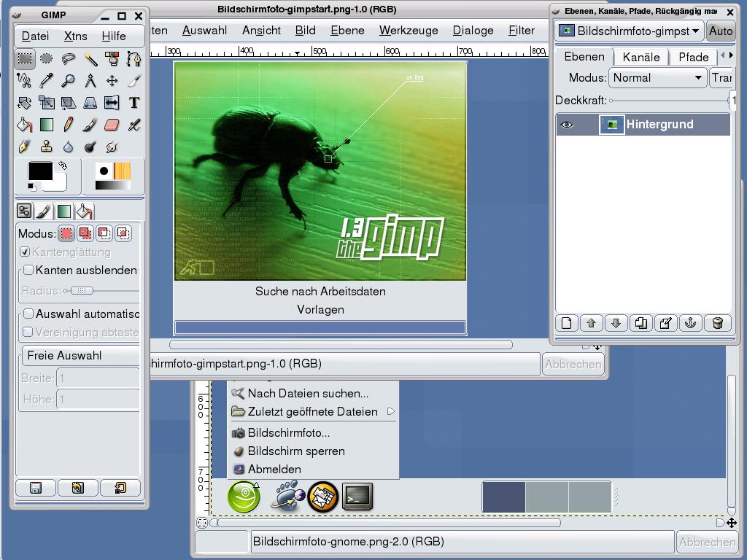Switch to the Pfade tab
The height and width of the screenshot is (560, 747).
tap(694, 57)
